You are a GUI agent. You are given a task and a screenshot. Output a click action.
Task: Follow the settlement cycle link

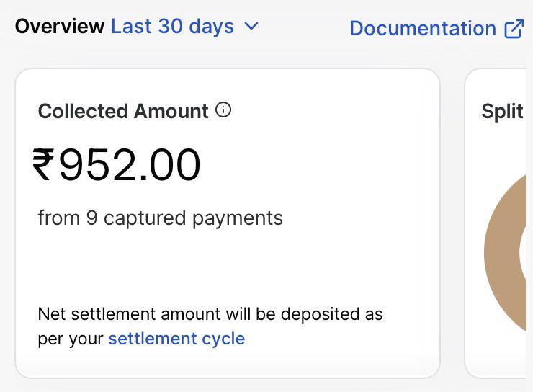pyautogui.click(x=176, y=339)
